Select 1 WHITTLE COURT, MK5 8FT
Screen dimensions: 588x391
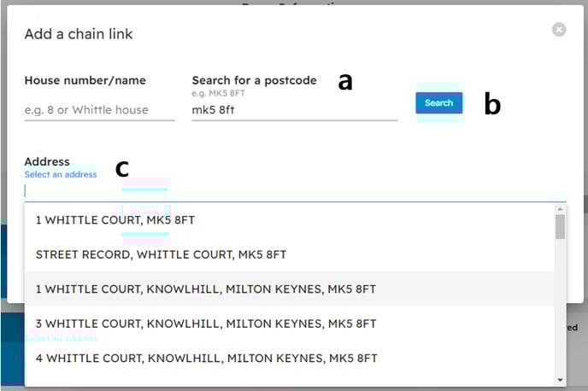tap(289, 220)
